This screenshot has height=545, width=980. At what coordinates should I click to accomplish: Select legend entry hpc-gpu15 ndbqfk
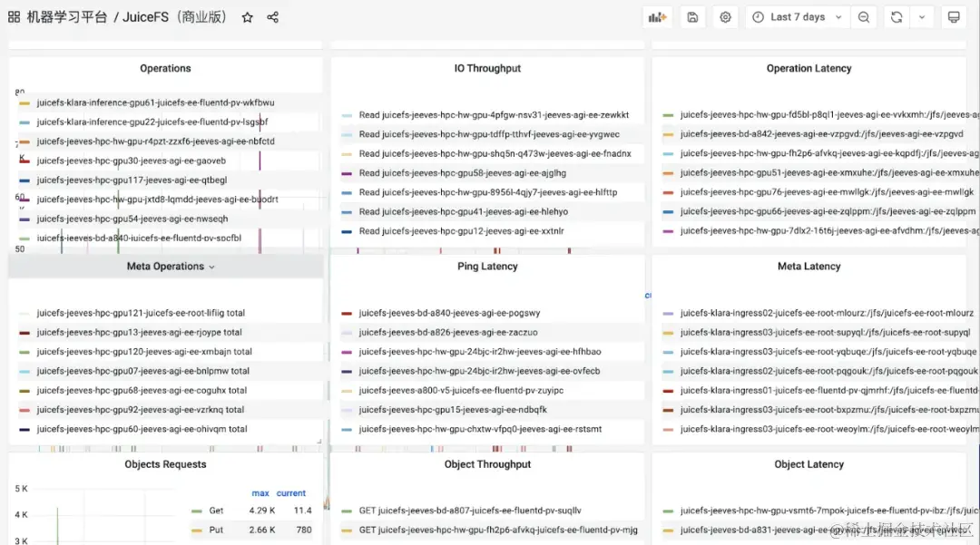[x=453, y=410]
